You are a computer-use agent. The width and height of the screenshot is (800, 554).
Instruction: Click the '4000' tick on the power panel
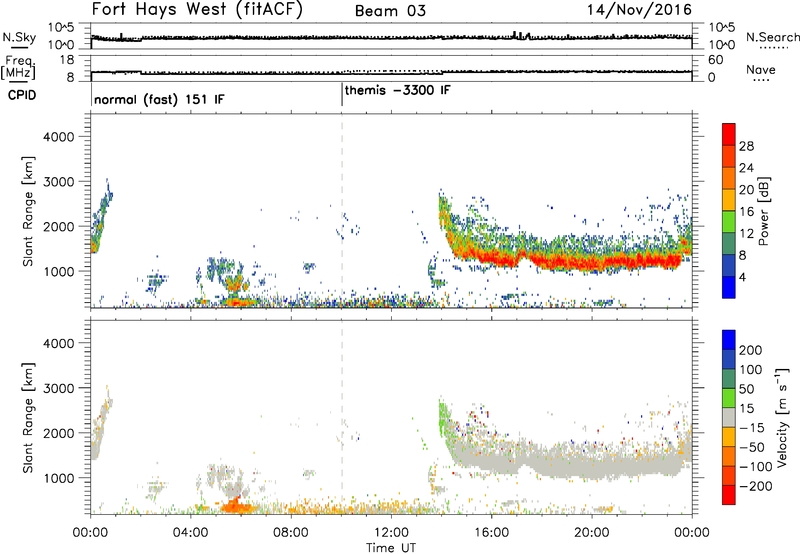pos(59,137)
